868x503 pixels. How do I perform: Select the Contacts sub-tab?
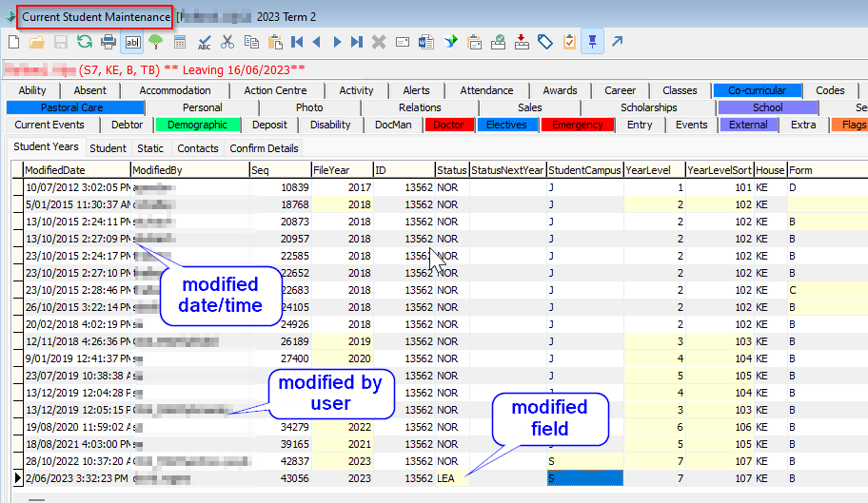(198, 148)
